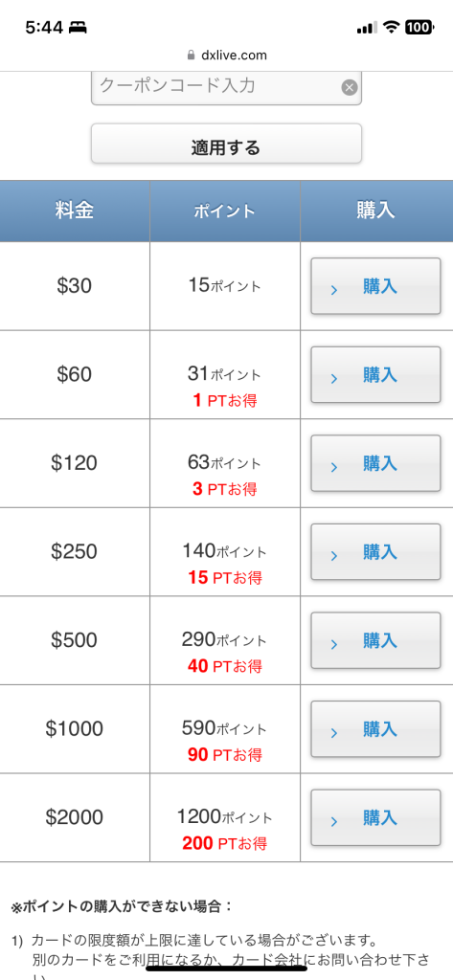Tap the lock icon beside dxlive.com

[x=192, y=55]
